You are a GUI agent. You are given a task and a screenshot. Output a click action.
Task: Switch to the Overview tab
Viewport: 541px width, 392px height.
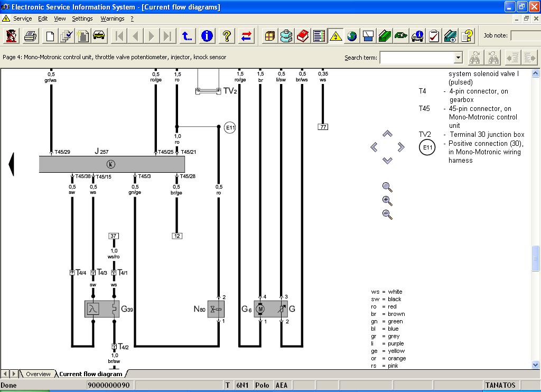(38, 374)
